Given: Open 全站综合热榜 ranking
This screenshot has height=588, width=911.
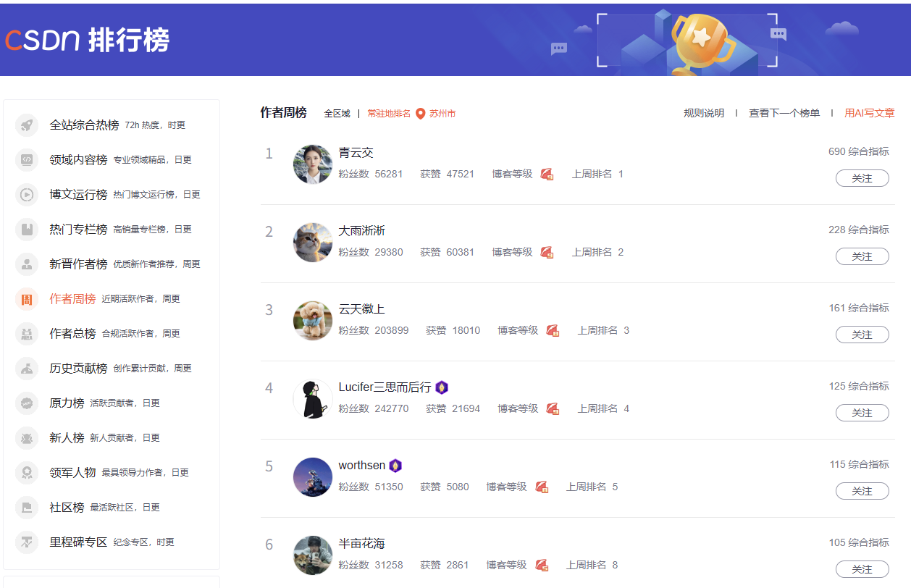Looking at the screenshot, I should (x=84, y=125).
